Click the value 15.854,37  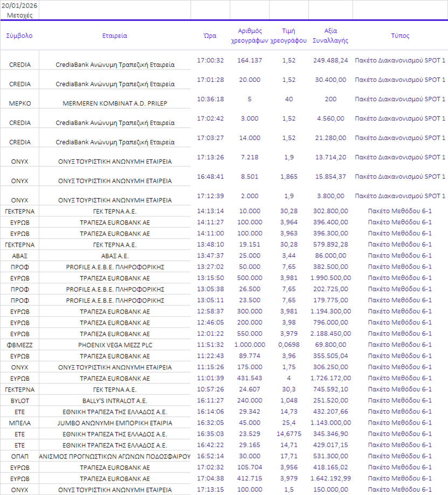click(330, 177)
